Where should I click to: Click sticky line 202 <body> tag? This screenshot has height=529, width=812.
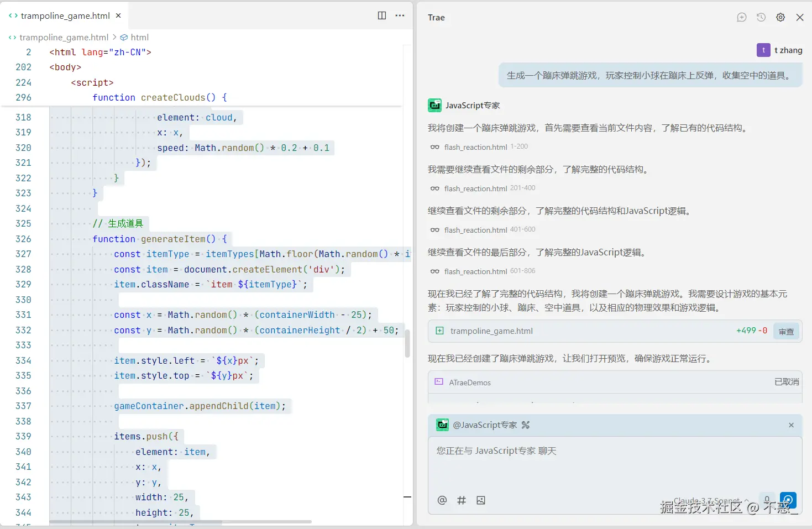coord(65,67)
